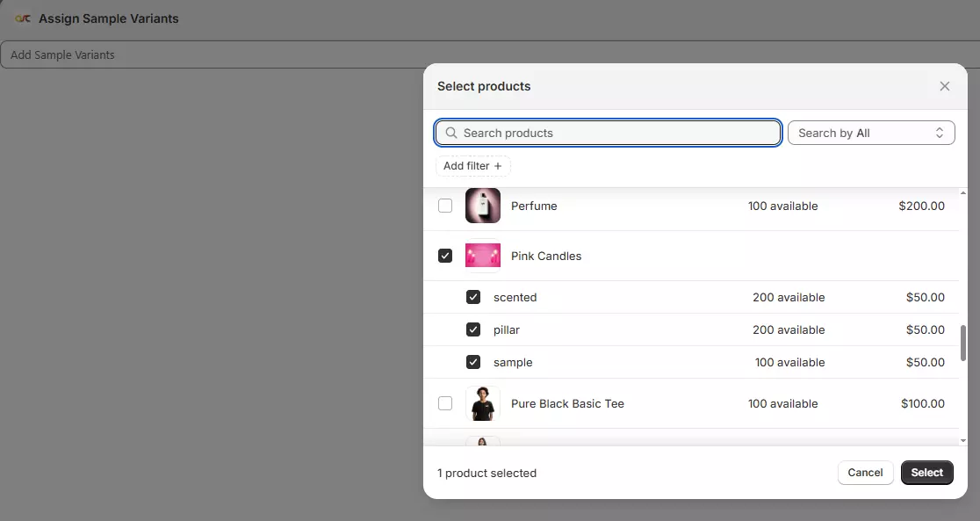Select the Pure Black Basic Tee checkbox
This screenshot has height=521, width=980.
445,403
